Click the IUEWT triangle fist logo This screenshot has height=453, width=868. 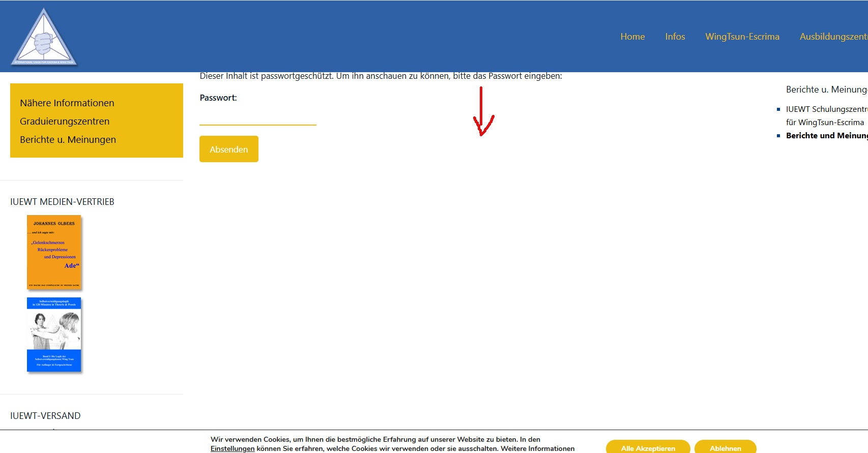coord(44,39)
